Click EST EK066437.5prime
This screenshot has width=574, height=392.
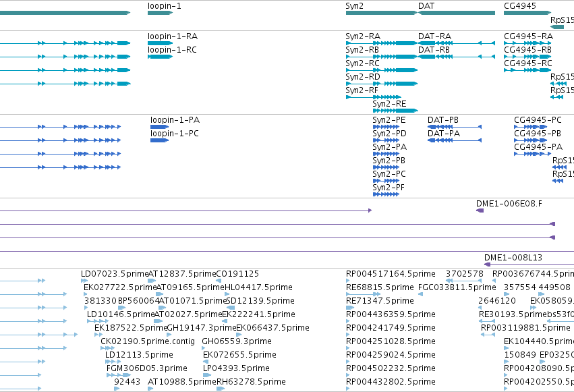coord(239,335)
